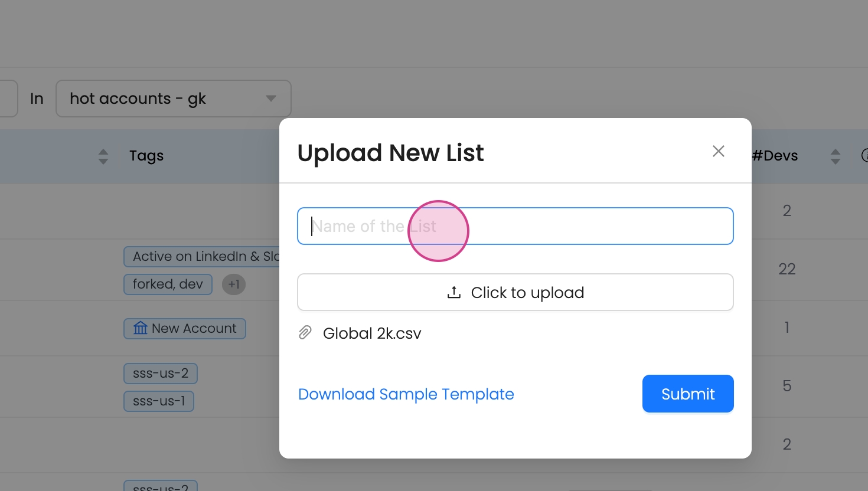Click the #Devs column header

[x=775, y=156]
